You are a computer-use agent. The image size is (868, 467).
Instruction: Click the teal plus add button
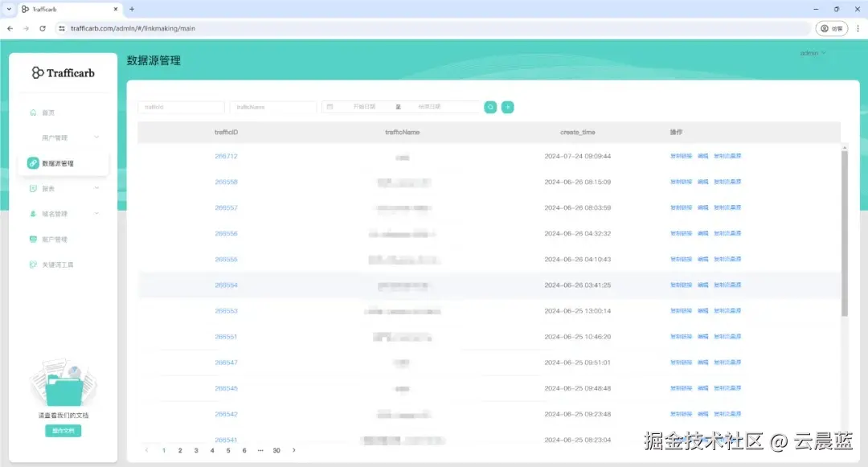tap(508, 107)
